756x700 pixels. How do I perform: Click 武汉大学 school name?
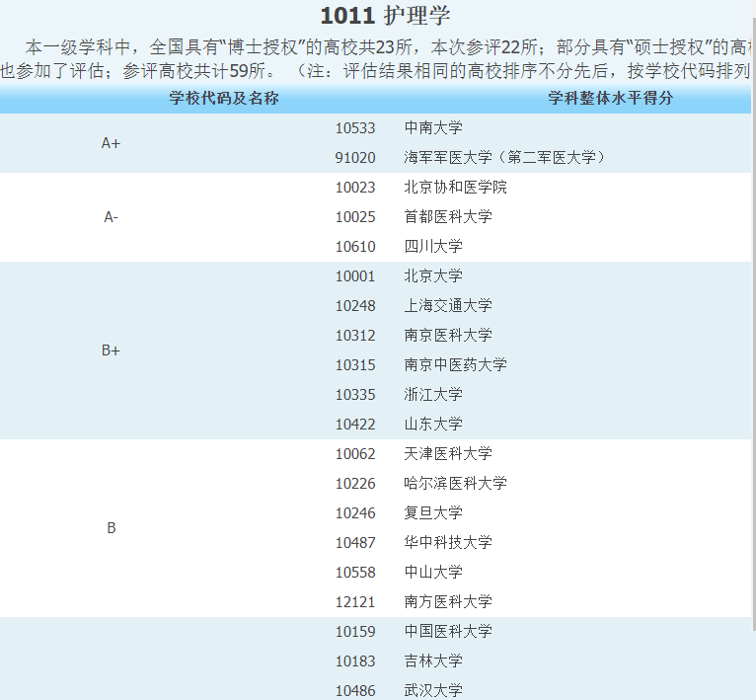[x=432, y=691]
